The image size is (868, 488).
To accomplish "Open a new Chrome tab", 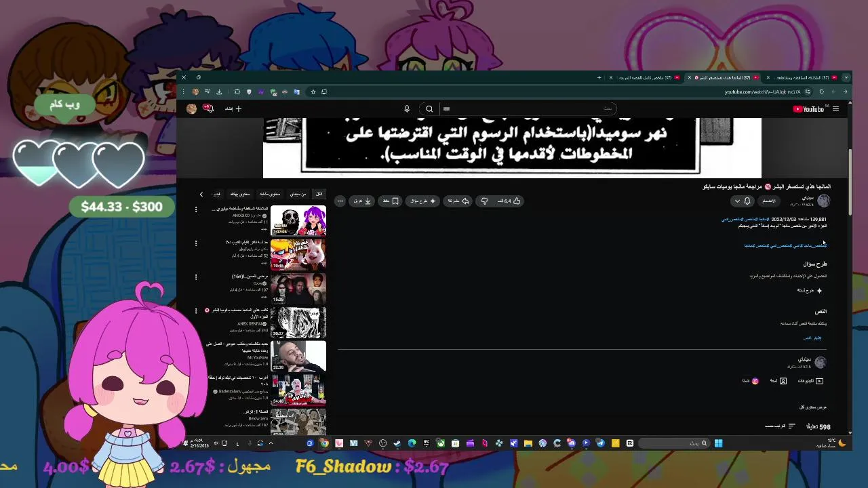I will pyautogui.click(x=599, y=77).
